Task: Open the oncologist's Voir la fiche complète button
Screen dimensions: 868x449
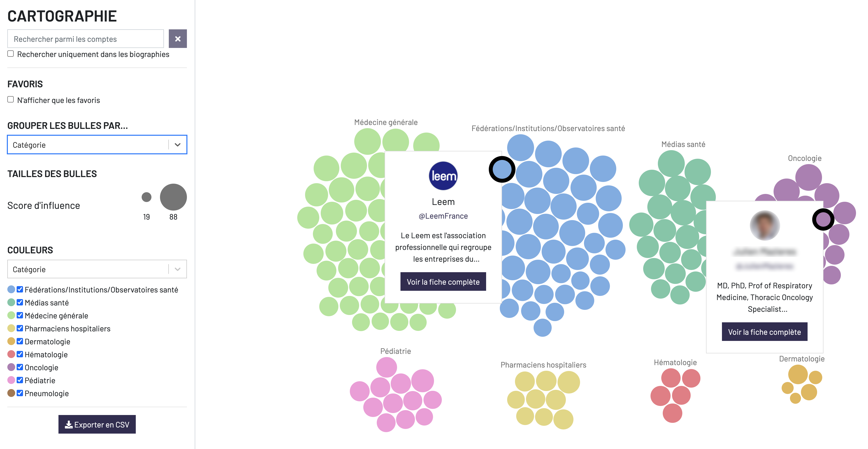Action: [x=764, y=332]
